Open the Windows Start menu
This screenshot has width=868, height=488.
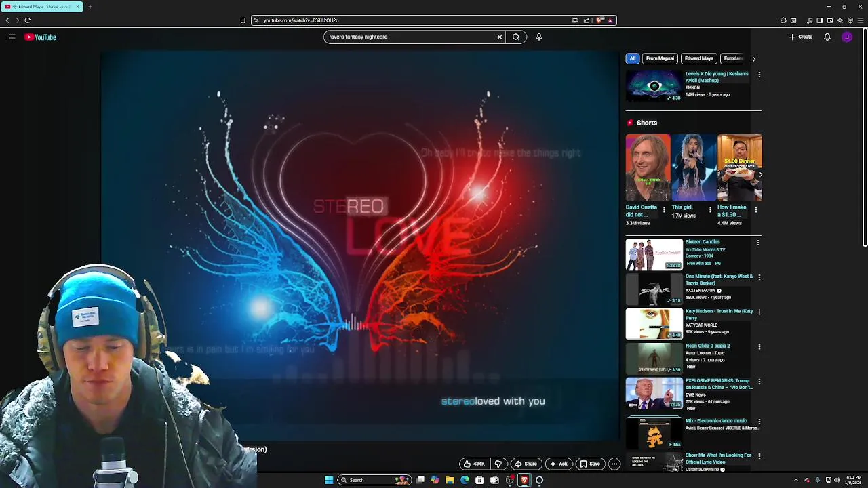coord(329,480)
